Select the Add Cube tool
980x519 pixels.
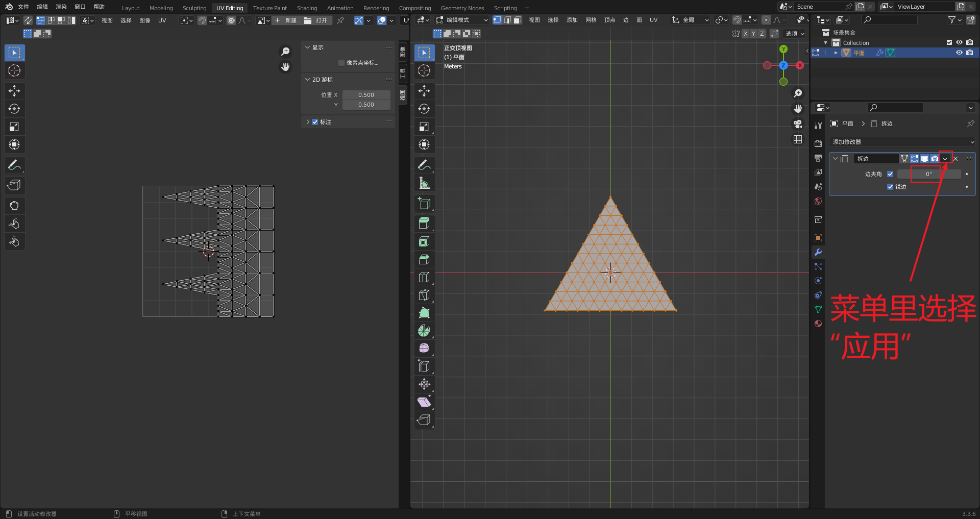(424, 203)
